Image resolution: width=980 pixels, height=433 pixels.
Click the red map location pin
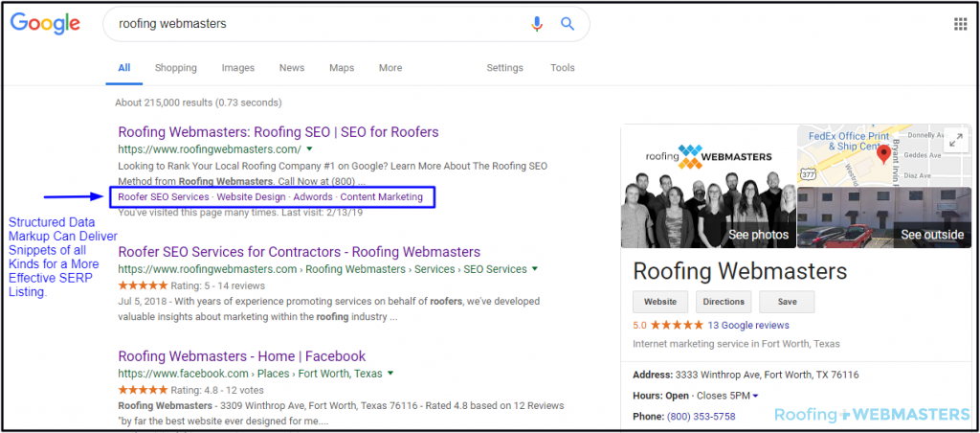(x=883, y=154)
